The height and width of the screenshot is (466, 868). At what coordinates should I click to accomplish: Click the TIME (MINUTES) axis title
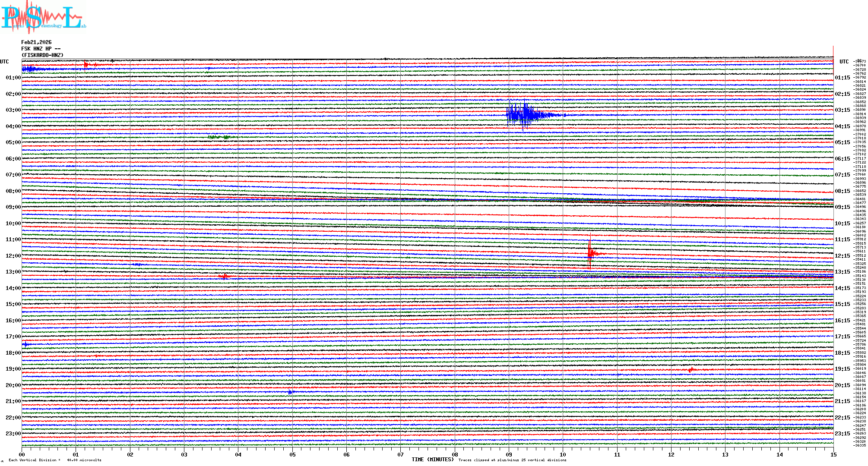pyautogui.click(x=432, y=460)
